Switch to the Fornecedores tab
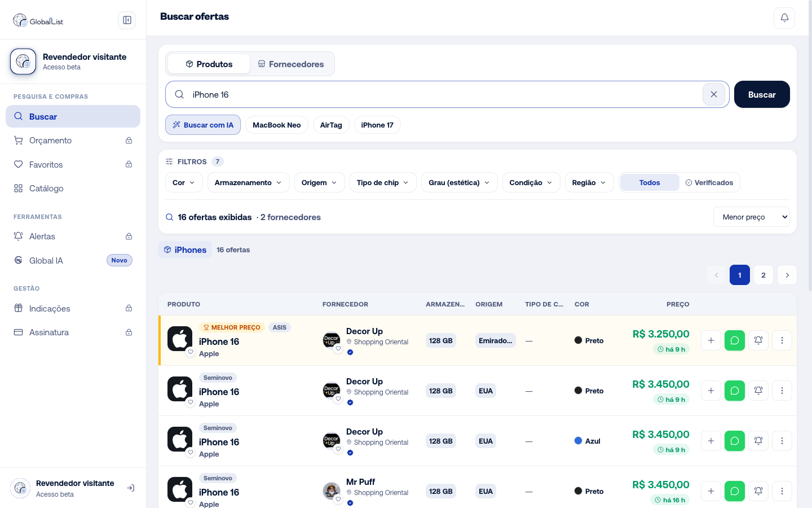Viewport: 812px width, 508px height. 291,64
